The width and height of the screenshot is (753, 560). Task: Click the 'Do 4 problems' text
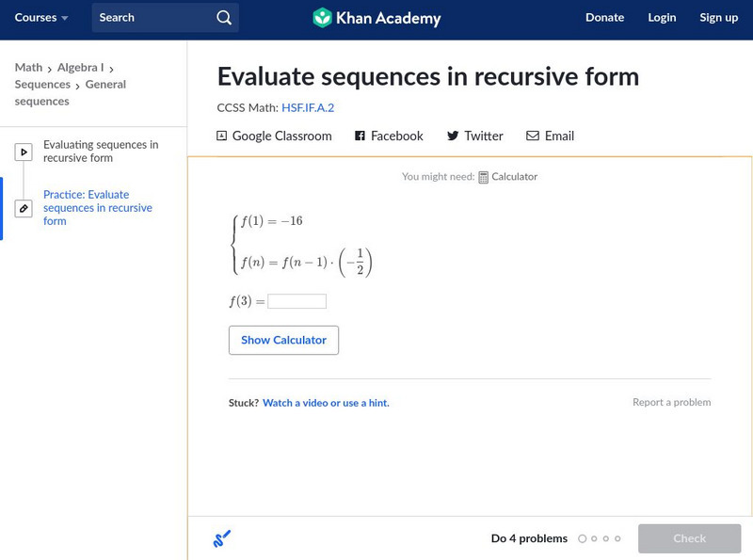[x=529, y=538]
